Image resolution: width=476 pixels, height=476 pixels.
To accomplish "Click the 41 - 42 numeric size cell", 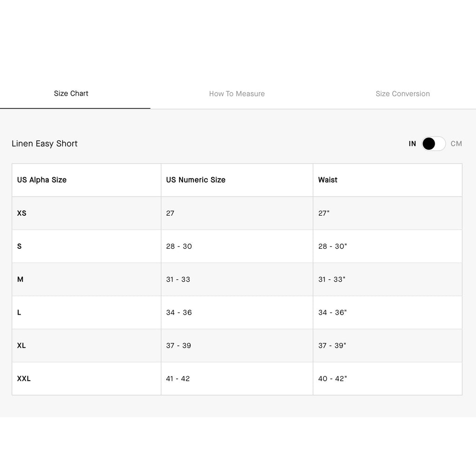I will (x=178, y=378).
